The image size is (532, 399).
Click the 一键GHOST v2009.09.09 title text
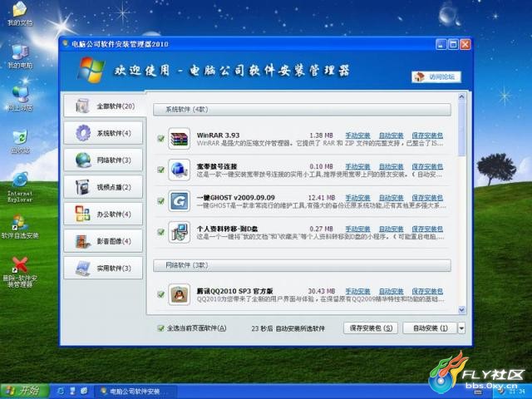[x=235, y=198]
